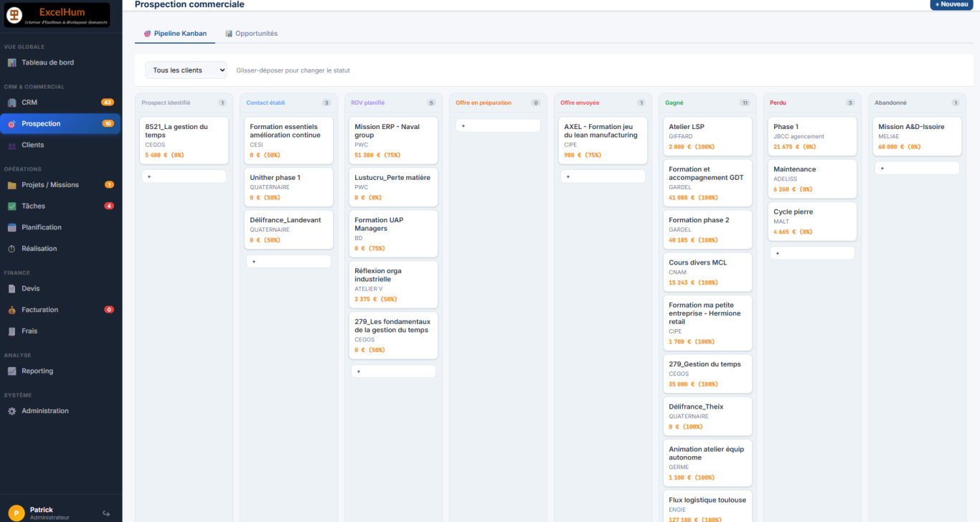
Task: Open the Délifrance_Theix card
Action: tap(707, 416)
